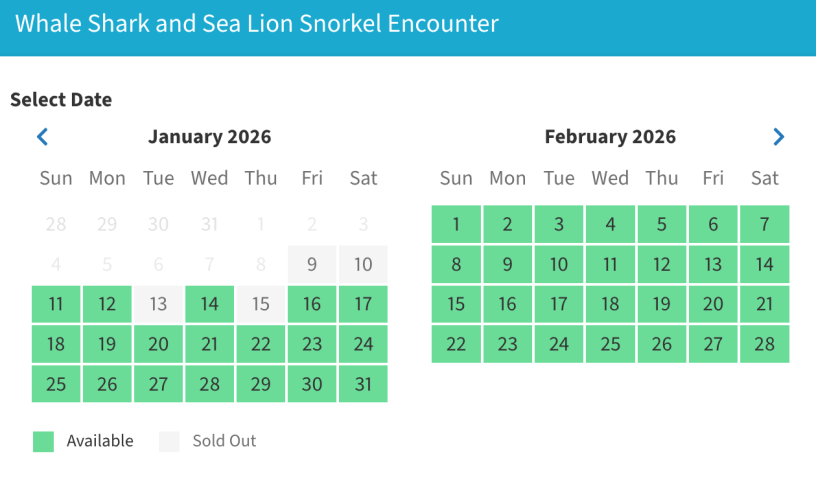Screen dimensions: 816x482
Task: Choose January 17 in the calendar
Action: pos(363,304)
